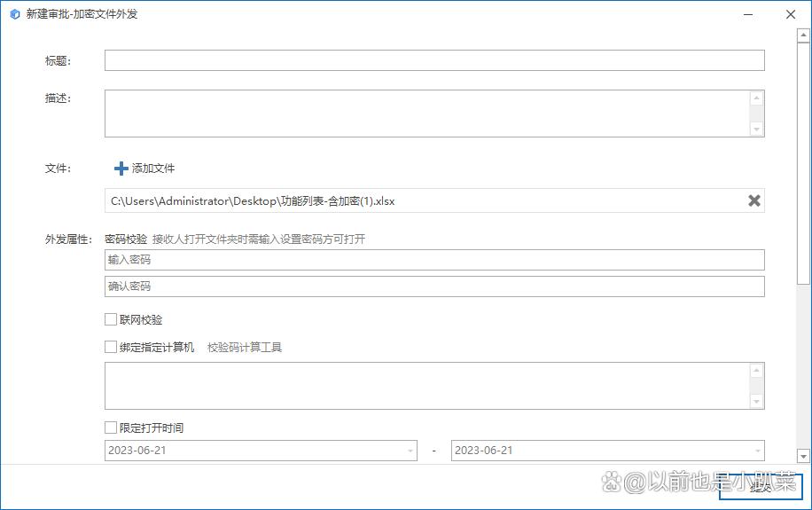Image resolution: width=812 pixels, height=510 pixels.
Task: Click the 密码校验 label text
Action: (126, 239)
